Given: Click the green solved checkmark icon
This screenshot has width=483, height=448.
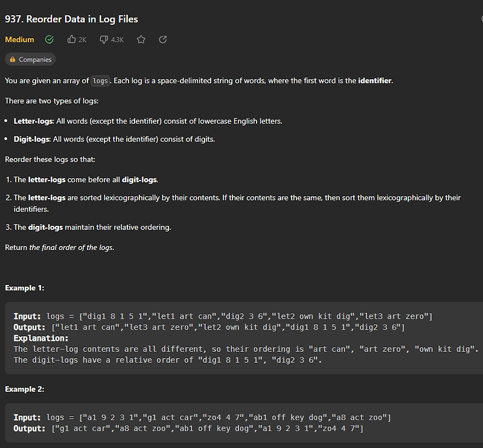Looking at the screenshot, I should click(50, 39).
